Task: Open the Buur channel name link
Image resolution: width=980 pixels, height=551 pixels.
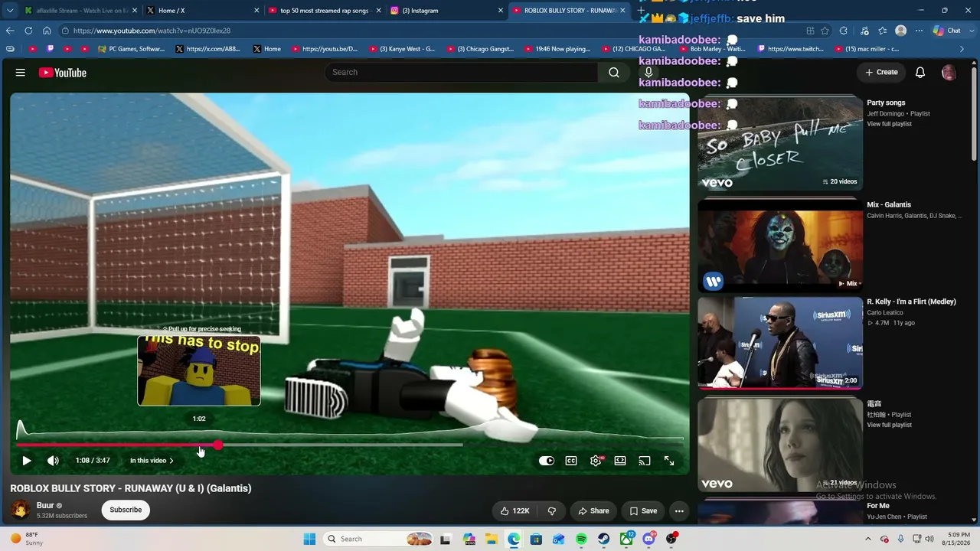Action: click(x=45, y=506)
